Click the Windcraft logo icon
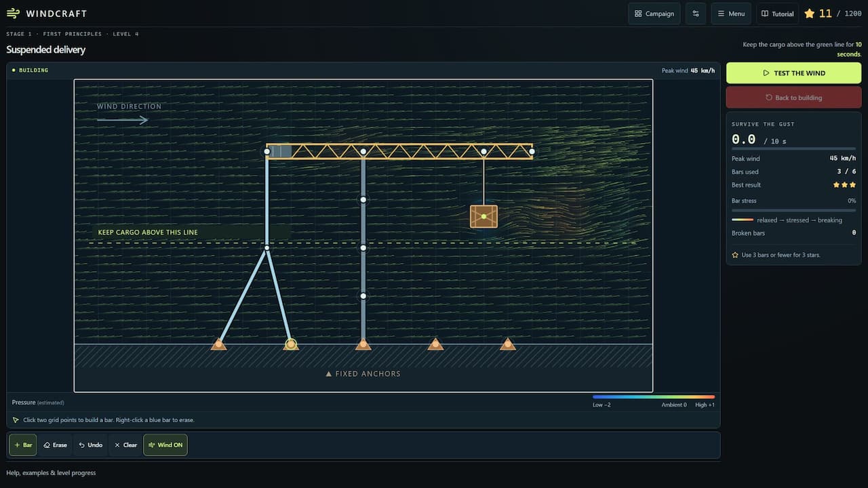Image resolution: width=868 pixels, height=488 pixels. coord(13,14)
